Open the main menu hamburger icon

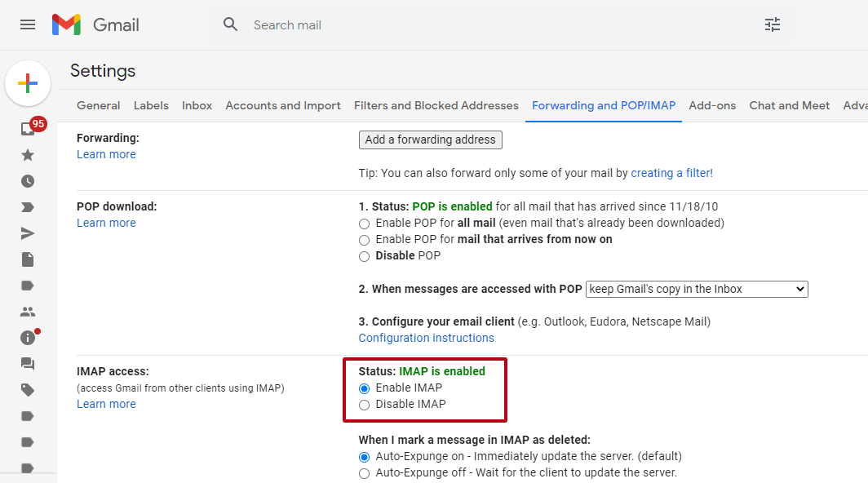(x=28, y=25)
